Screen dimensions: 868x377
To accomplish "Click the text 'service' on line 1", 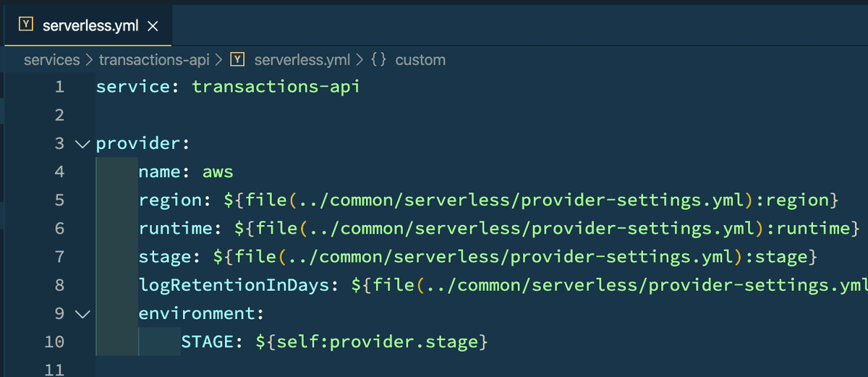I will [x=133, y=88].
